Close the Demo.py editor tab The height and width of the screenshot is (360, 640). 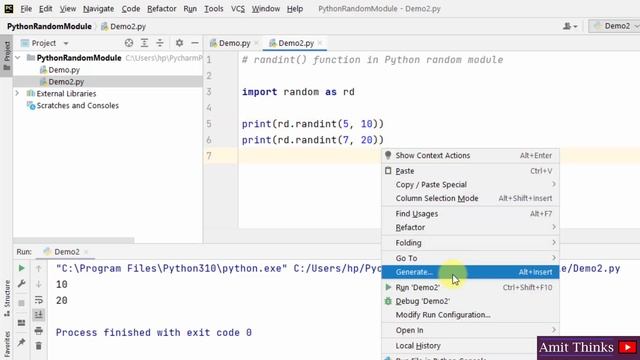click(256, 43)
